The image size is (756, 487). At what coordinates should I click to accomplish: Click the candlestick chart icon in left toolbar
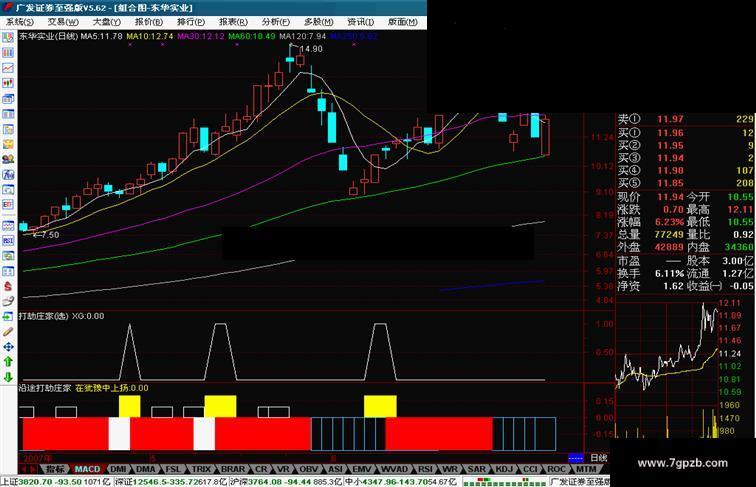[8, 83]
